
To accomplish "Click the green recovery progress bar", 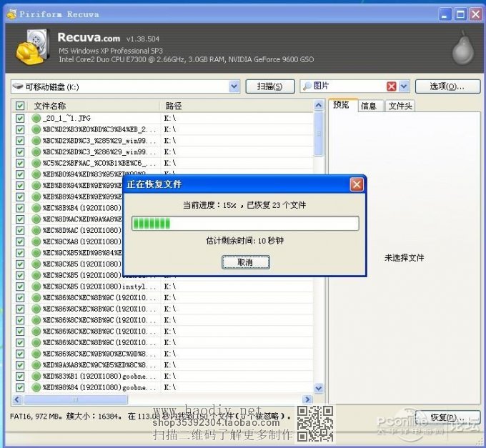I will 244,224.
